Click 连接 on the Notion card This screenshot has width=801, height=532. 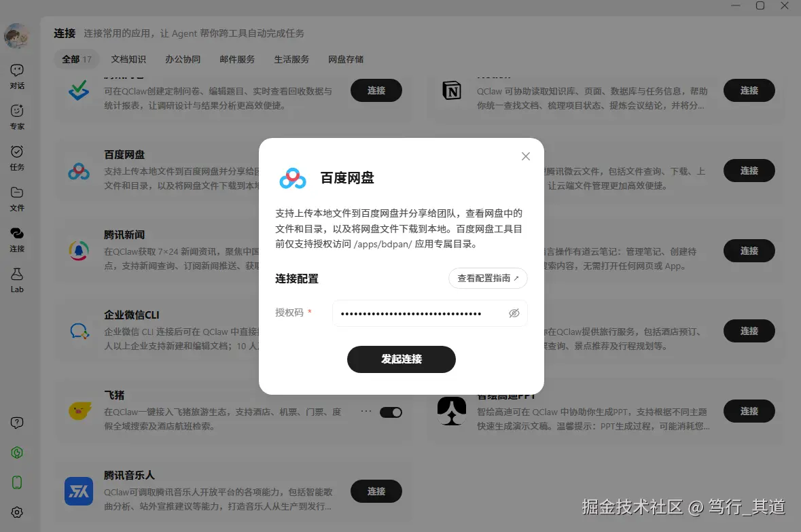749,90
